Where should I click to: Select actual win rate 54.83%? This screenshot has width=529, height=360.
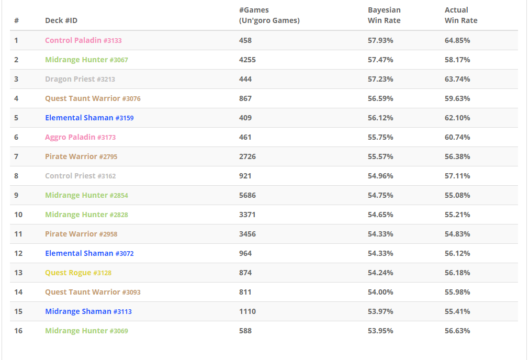457,234
